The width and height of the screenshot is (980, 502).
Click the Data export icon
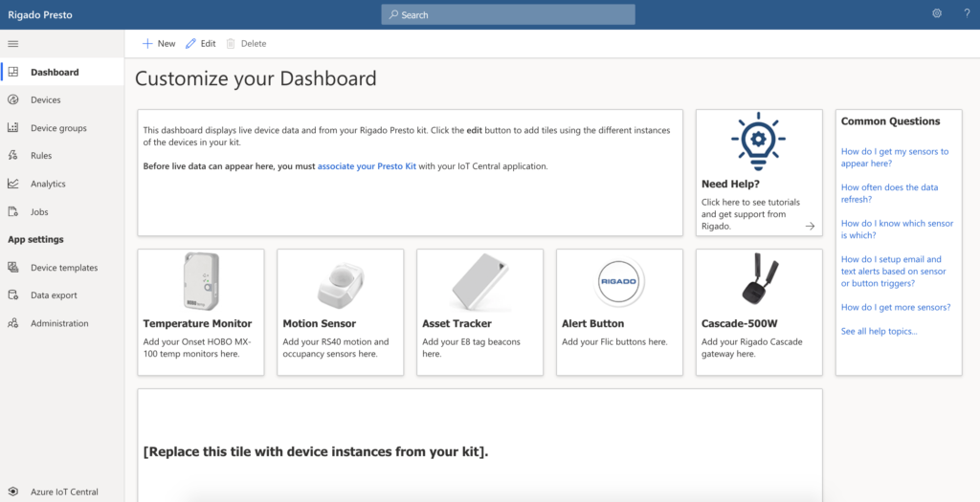pos(13,295)
